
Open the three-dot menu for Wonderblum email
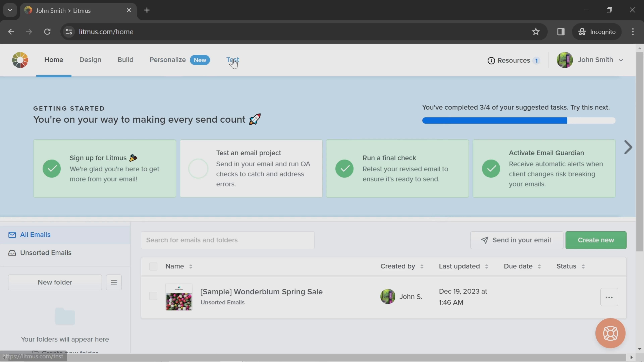coord(609,297)
